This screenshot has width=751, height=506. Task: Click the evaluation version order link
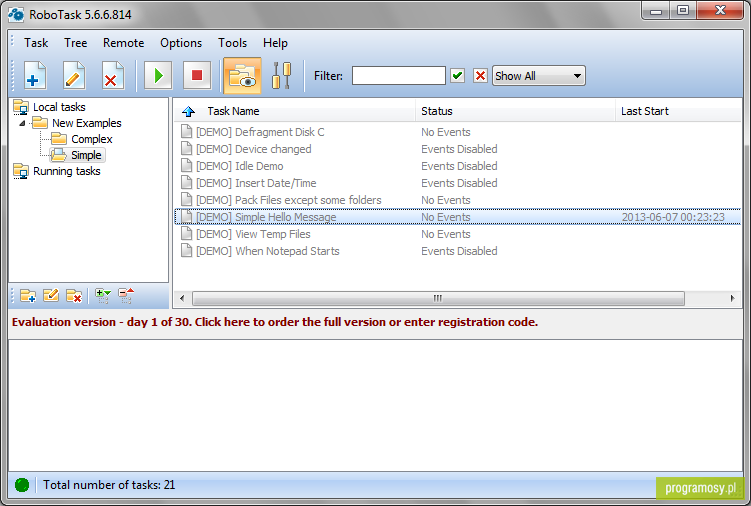[275, 322]
